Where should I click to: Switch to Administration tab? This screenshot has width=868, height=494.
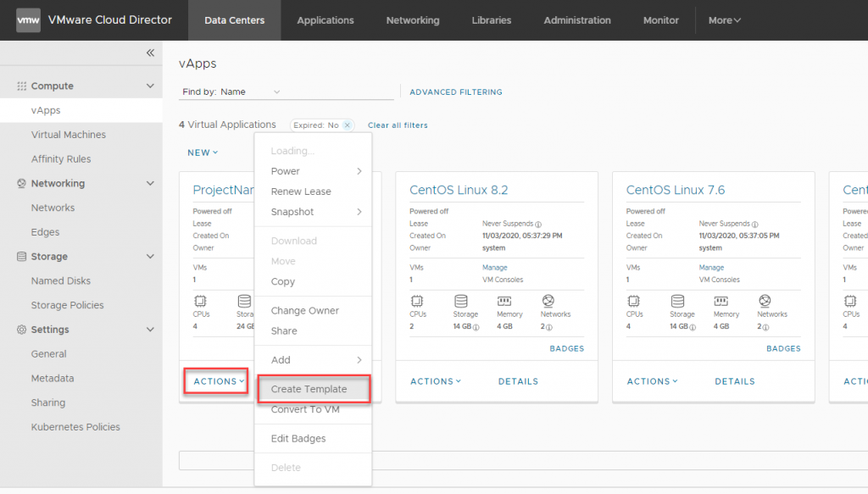point(577,20)
